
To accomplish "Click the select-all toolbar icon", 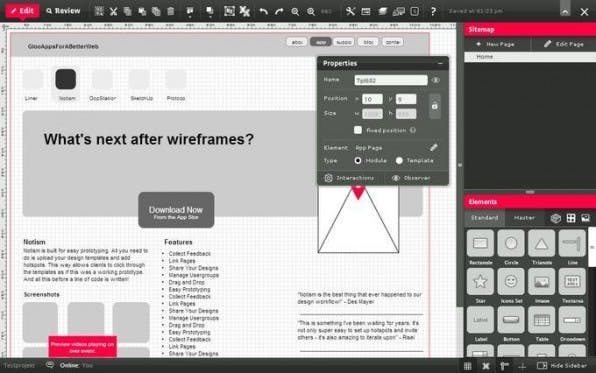I will tap(99, 11).
